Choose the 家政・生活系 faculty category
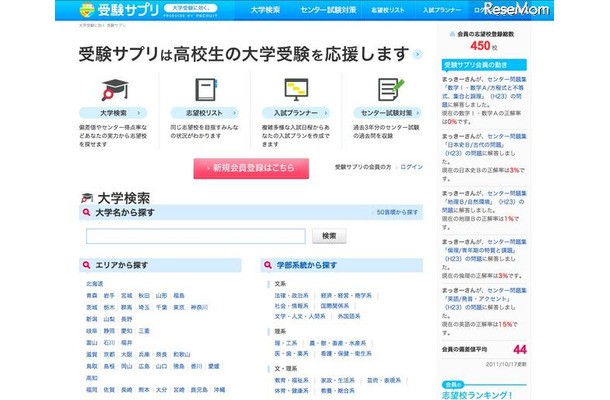The height and width of the screenshot is (400, 610). coord(338,380)
